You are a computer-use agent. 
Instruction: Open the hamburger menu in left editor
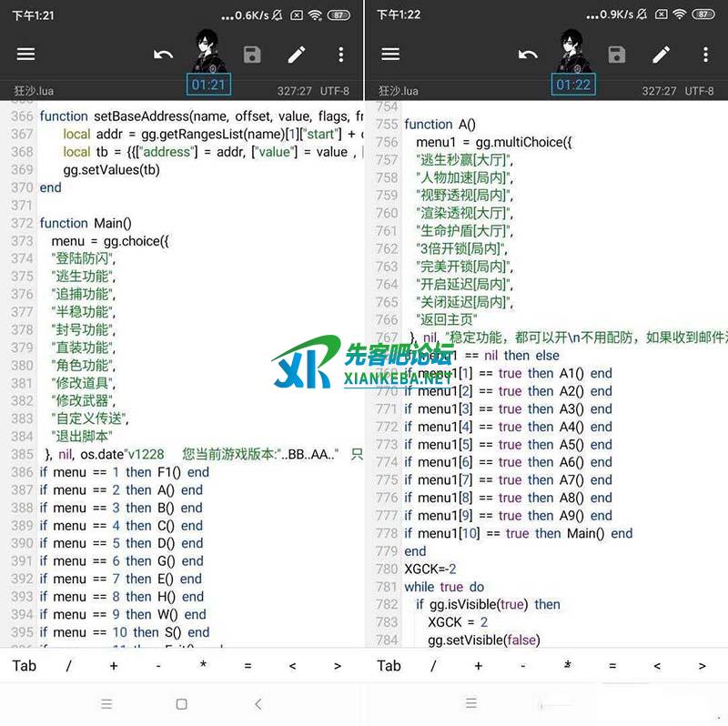point(25,55)
